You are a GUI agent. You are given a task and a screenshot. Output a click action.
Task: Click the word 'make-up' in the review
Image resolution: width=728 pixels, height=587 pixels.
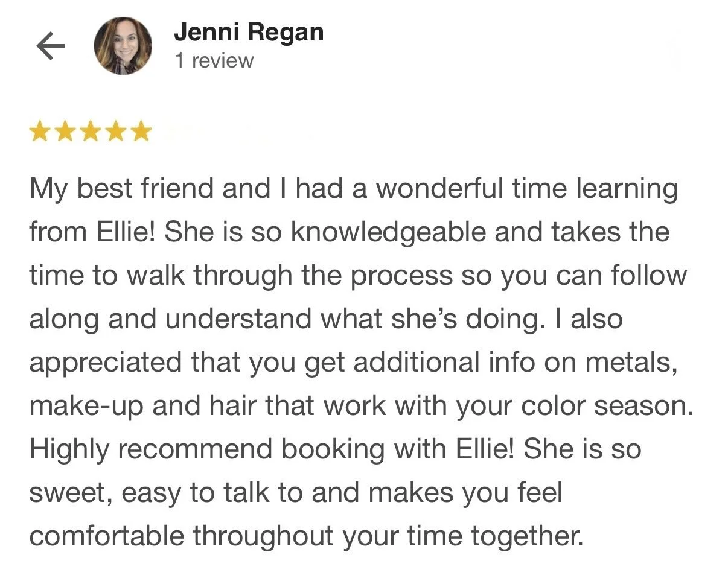click(x=86, y=407)
